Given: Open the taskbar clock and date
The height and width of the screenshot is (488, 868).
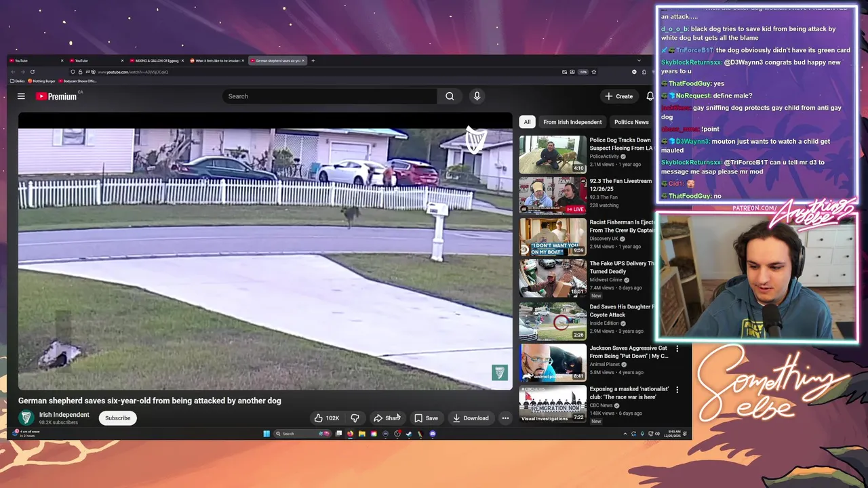Looking at the screenshot, I should [x=672, y=434].
